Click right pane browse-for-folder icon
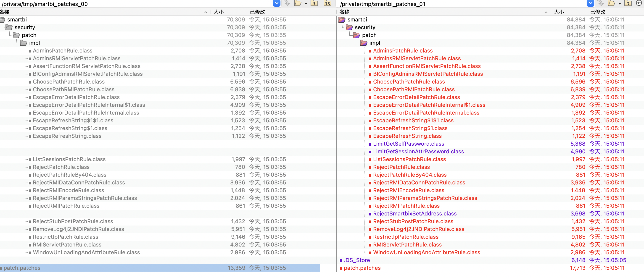The height and width of the screenshot is (278, 644). (x=611, y=3)
